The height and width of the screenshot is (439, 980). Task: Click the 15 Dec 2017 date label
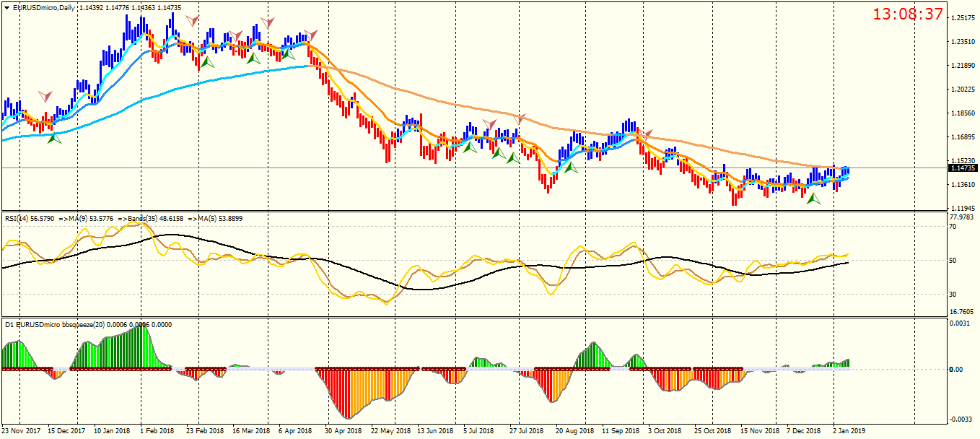(68, 431)
